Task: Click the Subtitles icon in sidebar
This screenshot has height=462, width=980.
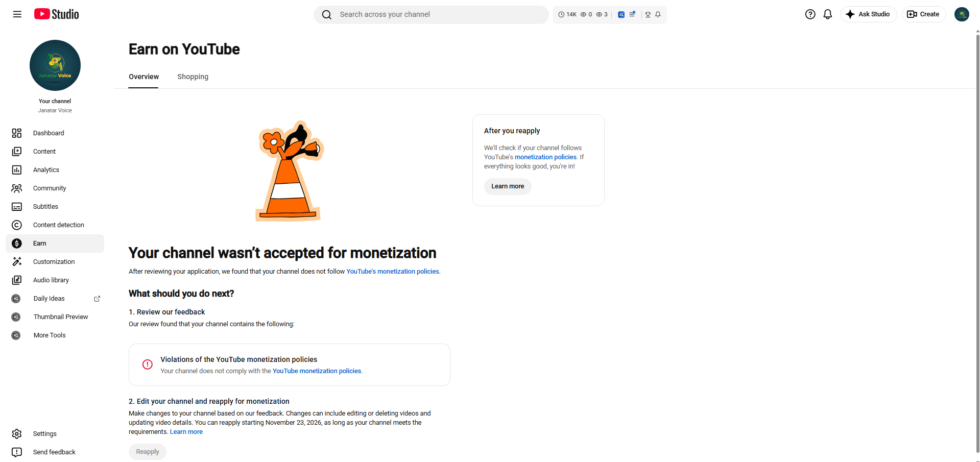Action: point(17,207)
